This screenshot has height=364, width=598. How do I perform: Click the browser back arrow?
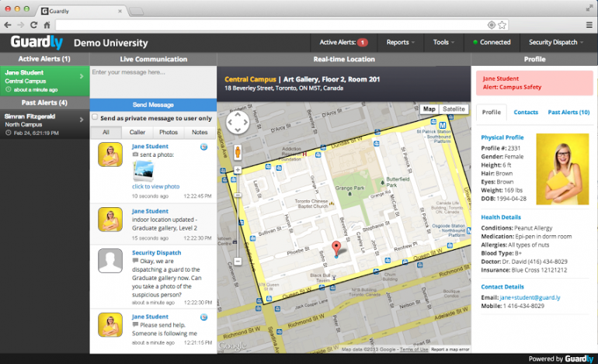(9, 25)
